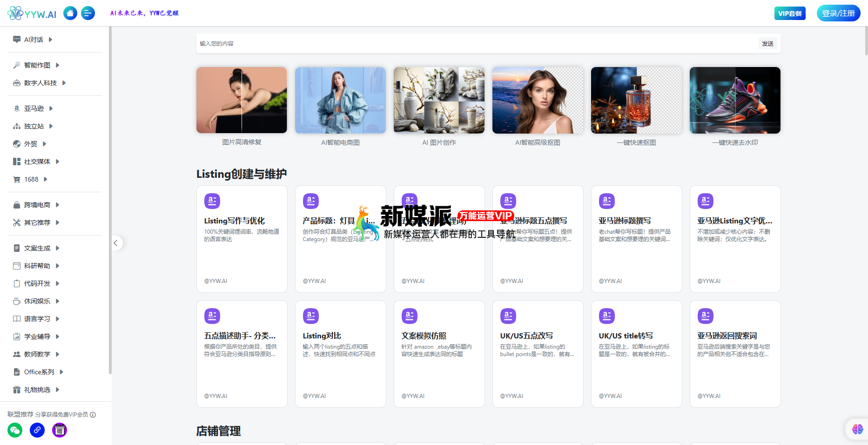Screen dimensions: 868x445
Task: Expand the 数字人科技 submenu arrow
Action: pos(64,83)
